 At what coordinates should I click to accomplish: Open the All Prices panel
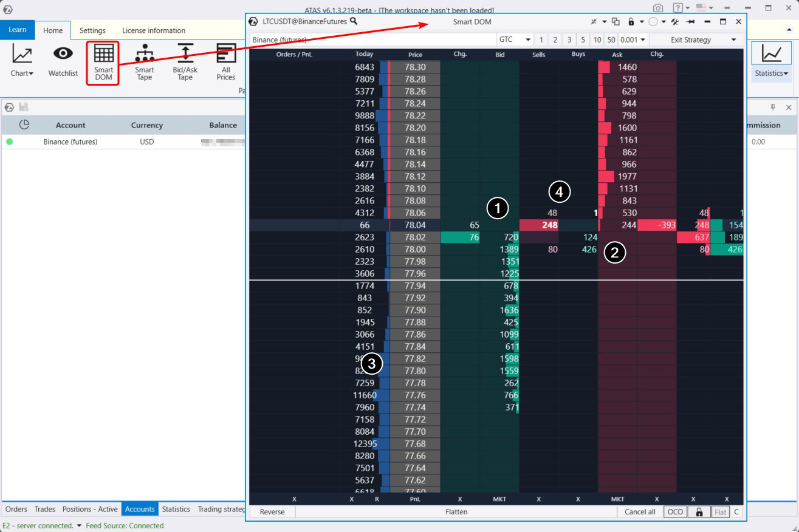pos(225,63)
